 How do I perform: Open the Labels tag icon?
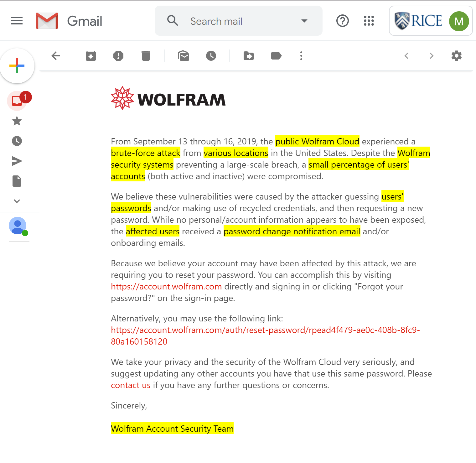pos(276,56)
